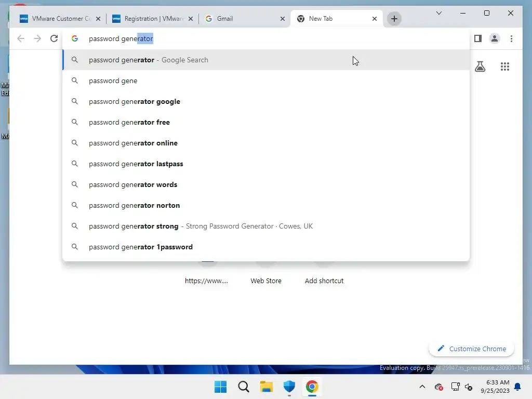Open network status tray icon
The width and height of the screenshot is (532, 399).
[x=455, y=387]
